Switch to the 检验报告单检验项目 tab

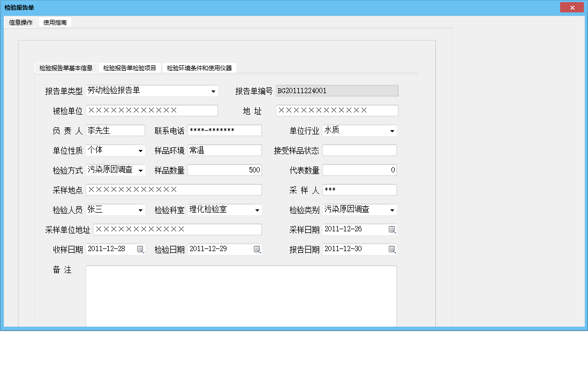(130, 67)
